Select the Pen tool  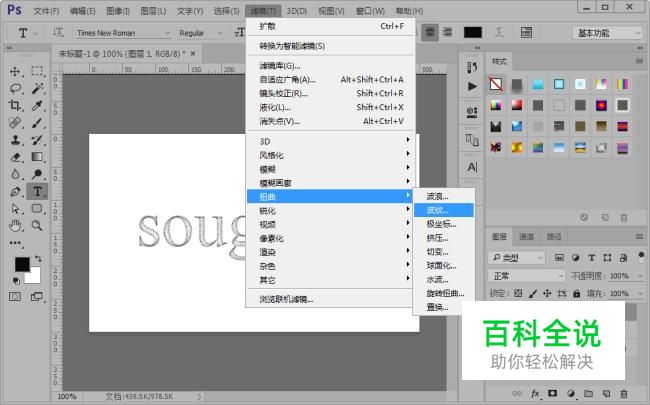(x=15, y=192)
